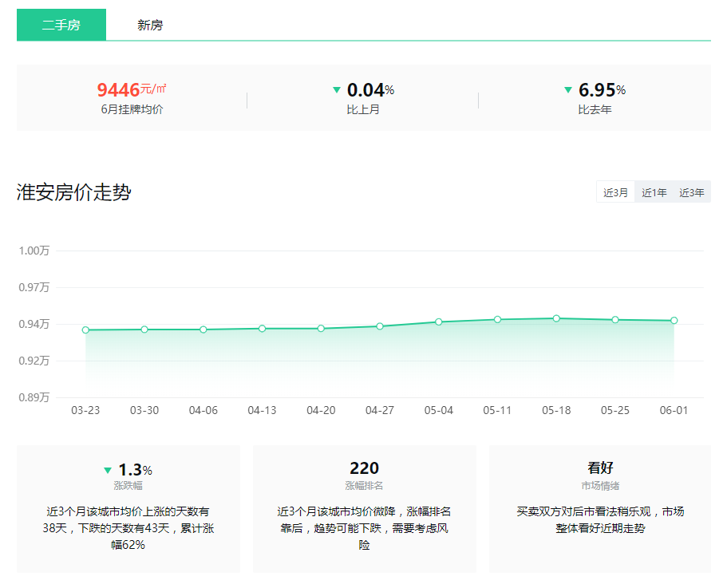Click the 市场情绪 看好 card
Viewport: 727px width, 588px height.
pos(600,508)
